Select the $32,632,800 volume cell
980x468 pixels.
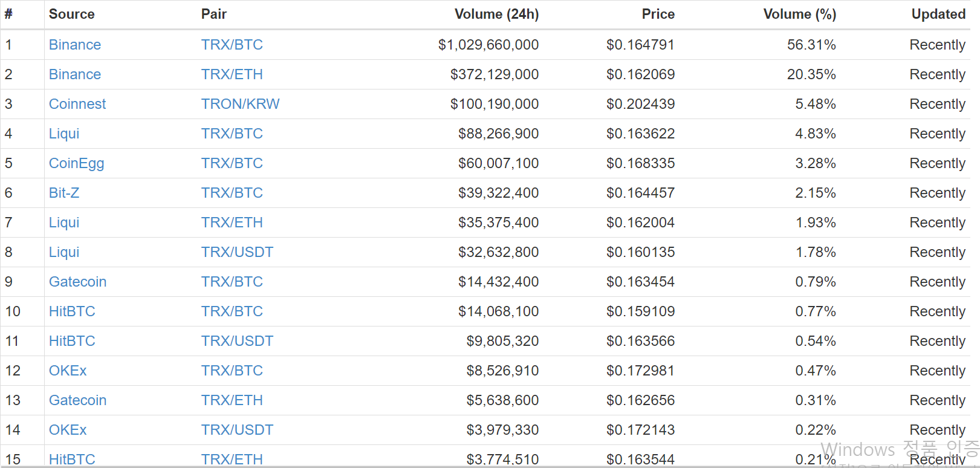pyautogui.click(x=499, y=252)
